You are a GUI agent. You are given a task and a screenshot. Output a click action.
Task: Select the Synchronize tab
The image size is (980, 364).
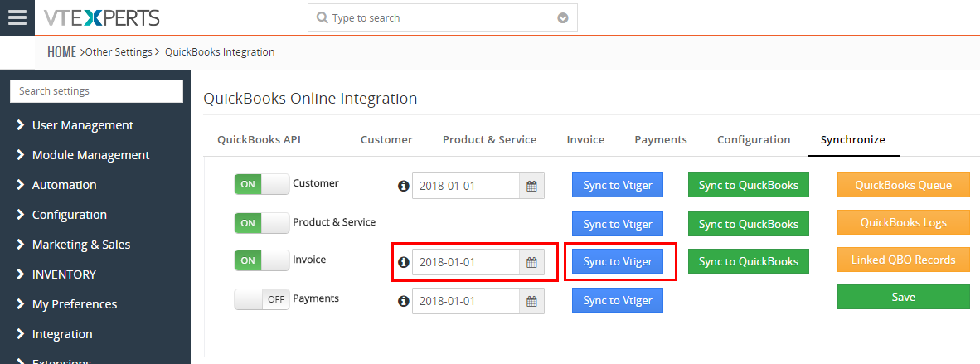point(853,139)
